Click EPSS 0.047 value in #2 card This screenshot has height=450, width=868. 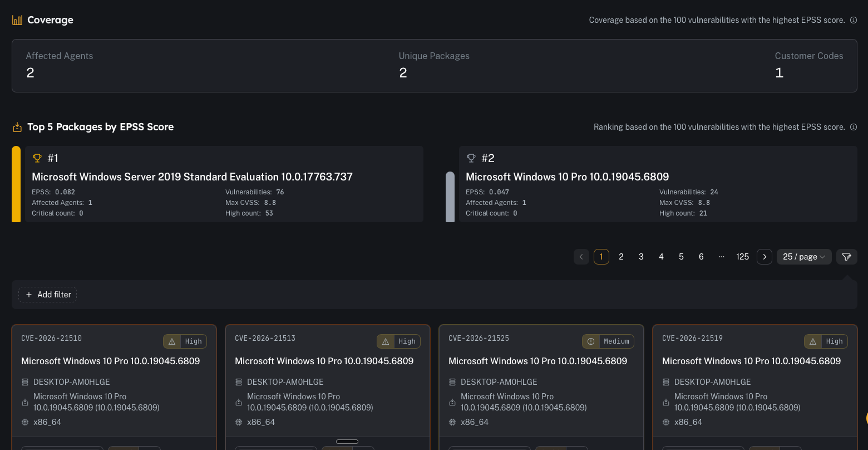[499, 192]
